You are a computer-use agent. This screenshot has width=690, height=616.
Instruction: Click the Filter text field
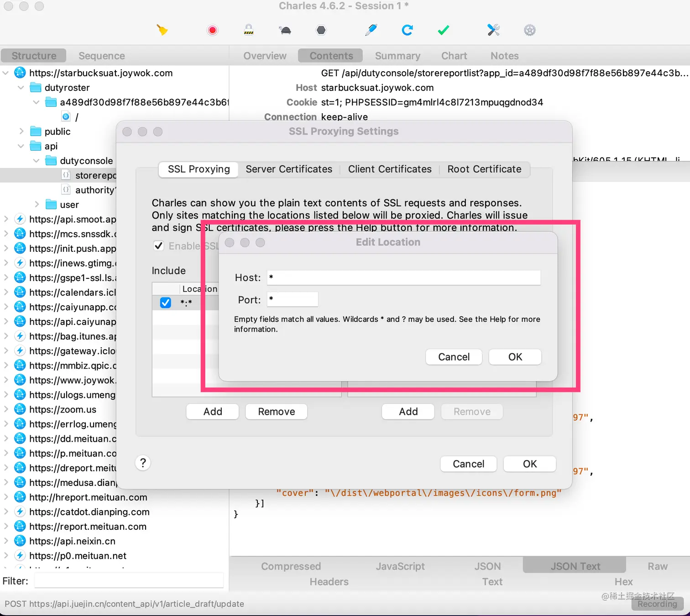click(x=129, y=581)
